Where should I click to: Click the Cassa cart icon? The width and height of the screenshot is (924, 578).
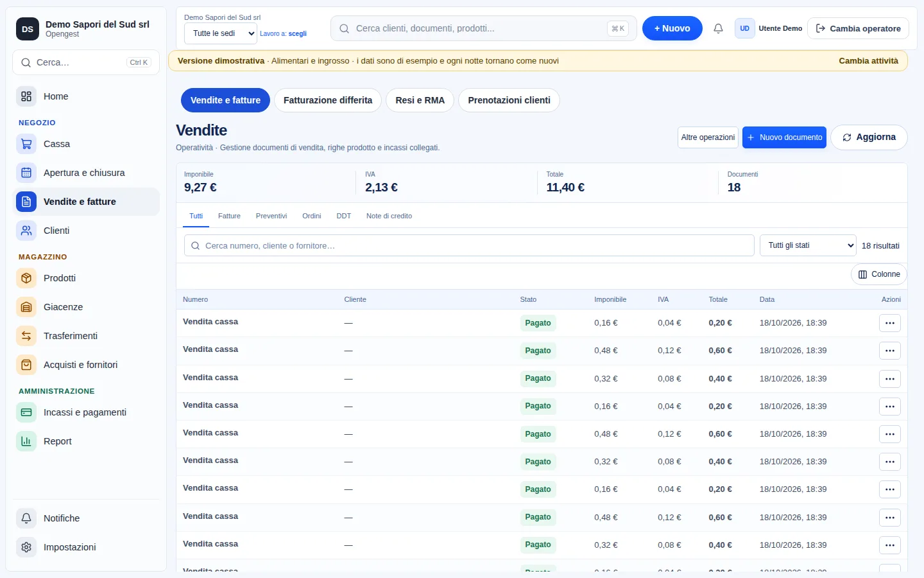coord(26,144)
